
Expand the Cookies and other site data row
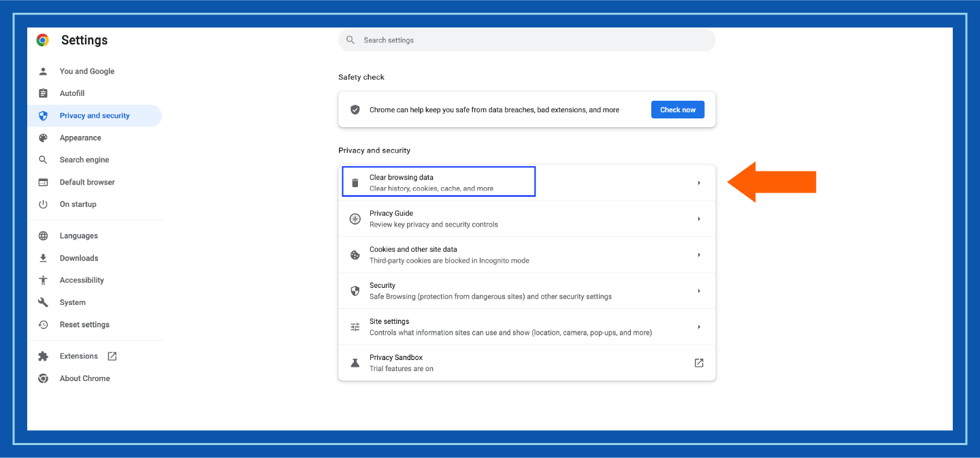click(699, 255)
